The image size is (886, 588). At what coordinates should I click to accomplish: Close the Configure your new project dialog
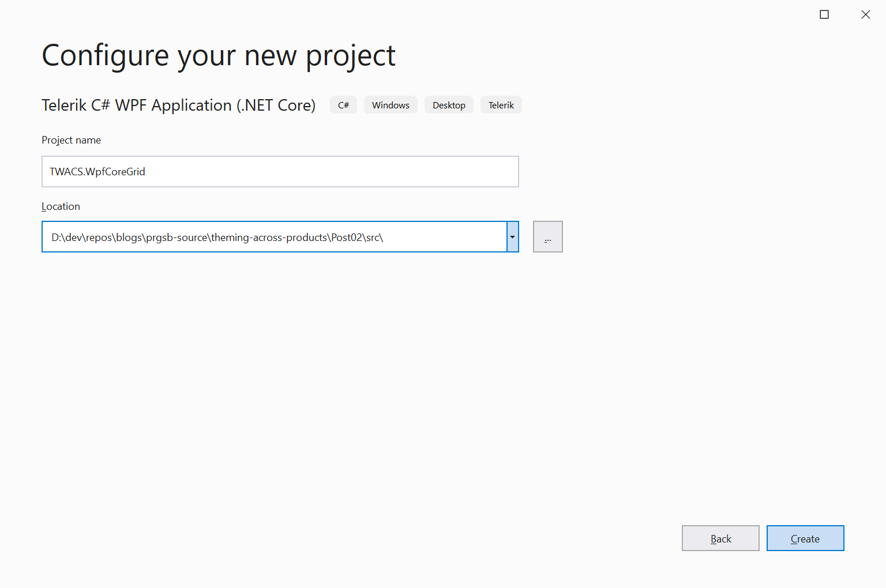866,14
